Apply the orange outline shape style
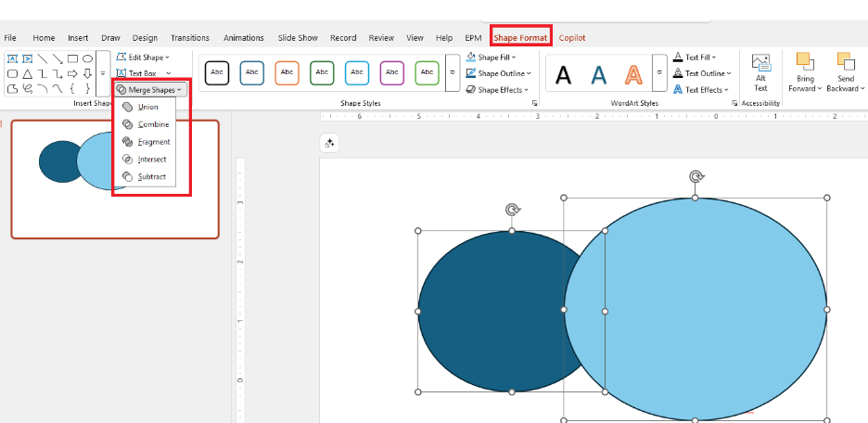Viewport: 868px width, 423px height. (287, 72)
